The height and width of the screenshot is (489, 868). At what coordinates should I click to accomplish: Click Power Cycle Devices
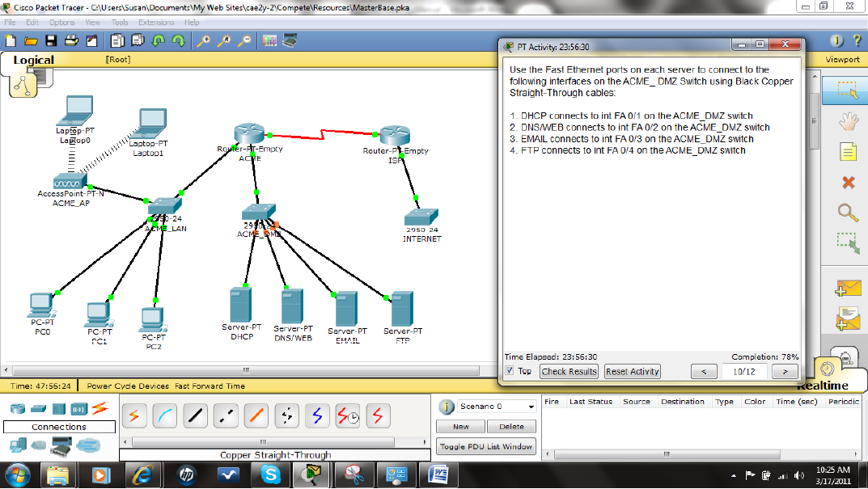pyautogui.click(x=127, y=386)
